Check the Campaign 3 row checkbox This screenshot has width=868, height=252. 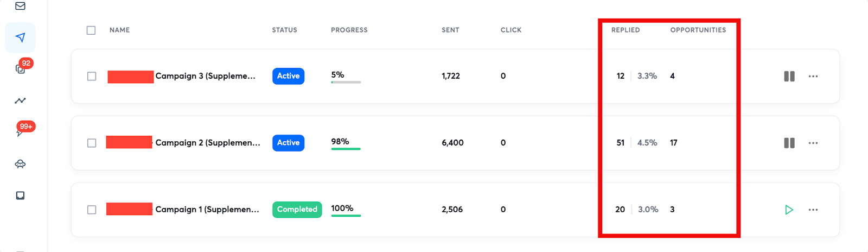pyautogui.click(x=92, y=76)
